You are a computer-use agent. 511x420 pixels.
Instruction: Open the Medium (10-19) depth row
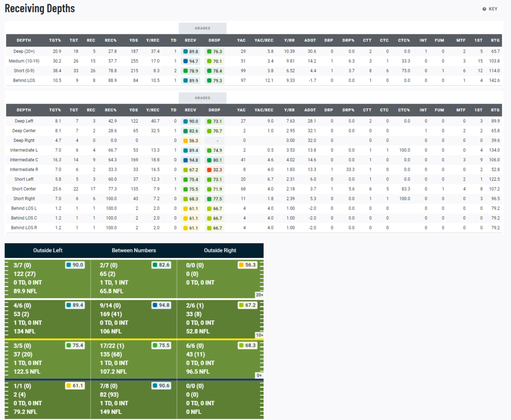[x=24, y=61]
